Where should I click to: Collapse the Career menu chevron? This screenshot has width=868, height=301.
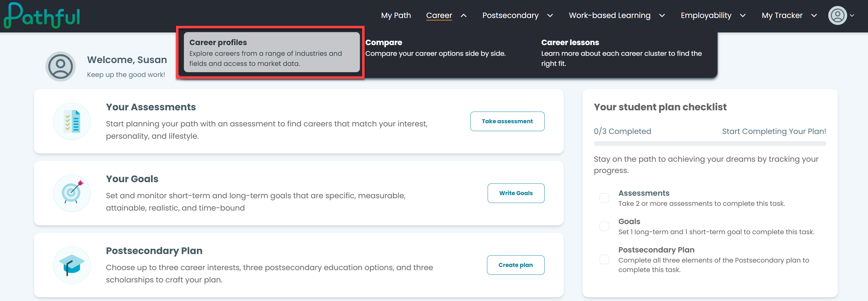(464, 15)
